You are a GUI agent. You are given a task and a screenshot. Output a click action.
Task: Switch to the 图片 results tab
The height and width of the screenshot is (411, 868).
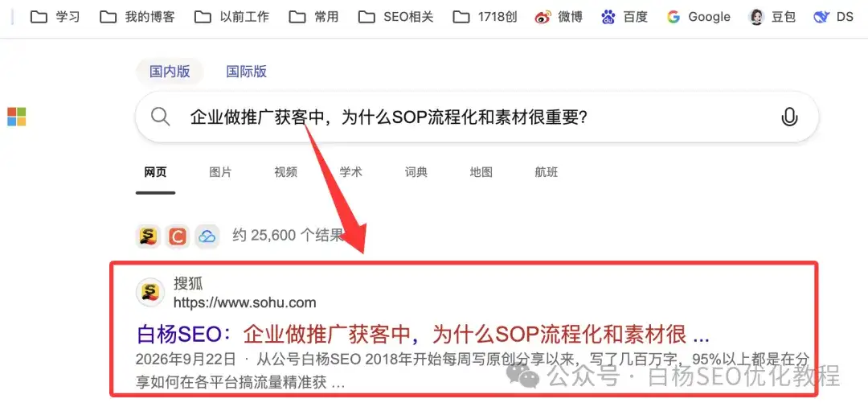[220, 172]
